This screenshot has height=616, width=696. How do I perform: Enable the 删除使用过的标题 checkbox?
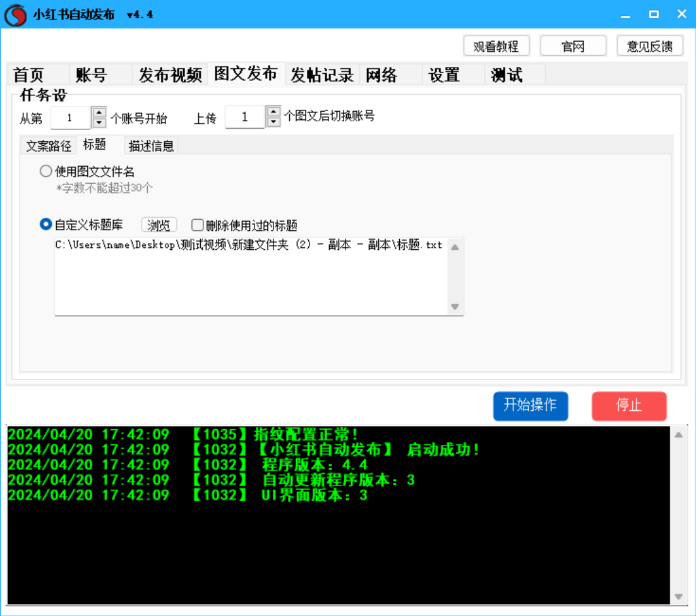[244, 225]
